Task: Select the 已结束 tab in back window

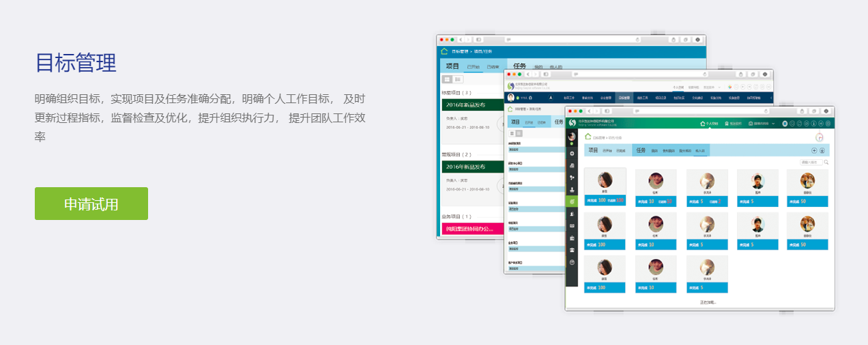Action: coord(493,67)
